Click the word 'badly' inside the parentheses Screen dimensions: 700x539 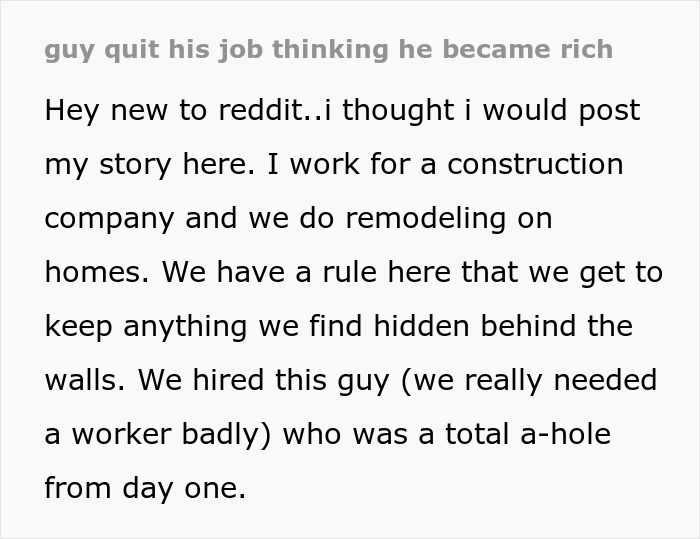tap(221, 435)
